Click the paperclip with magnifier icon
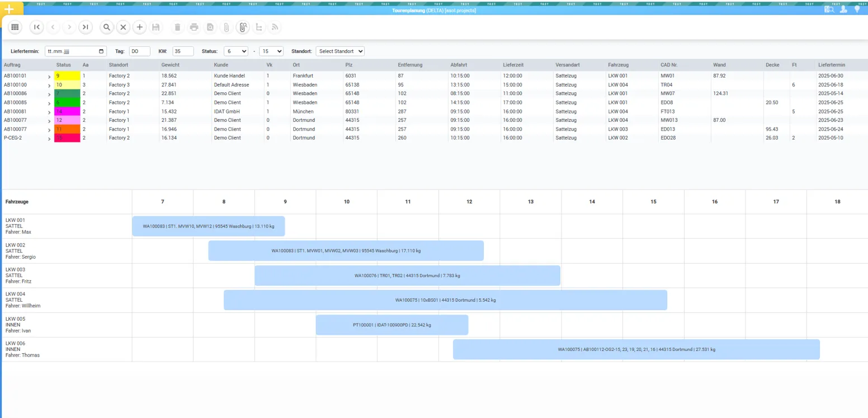 [243, 27]
